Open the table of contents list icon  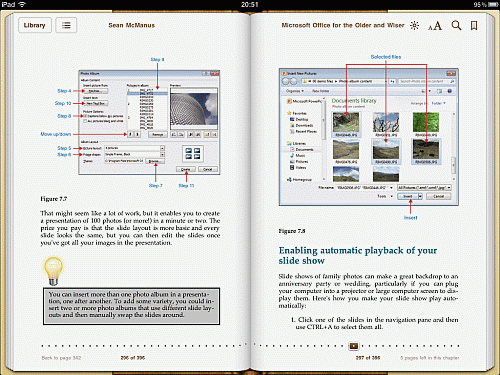pos(66,25)
